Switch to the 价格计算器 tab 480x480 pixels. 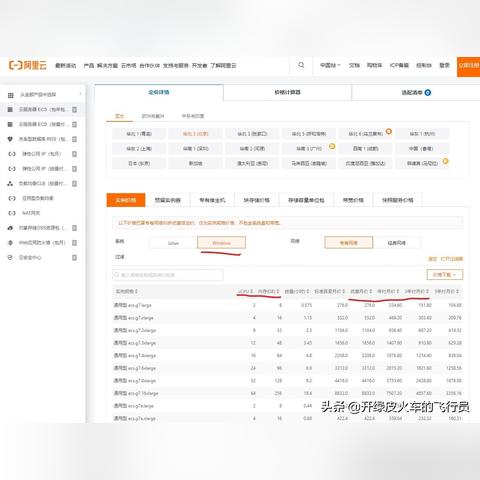point(287,92)
